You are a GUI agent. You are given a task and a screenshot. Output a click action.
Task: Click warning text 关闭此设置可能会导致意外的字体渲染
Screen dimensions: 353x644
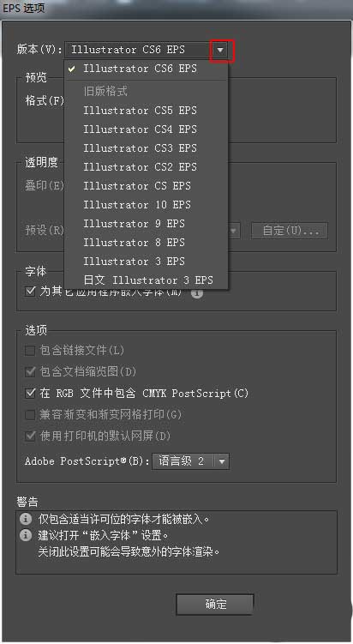tap(129, 551)
